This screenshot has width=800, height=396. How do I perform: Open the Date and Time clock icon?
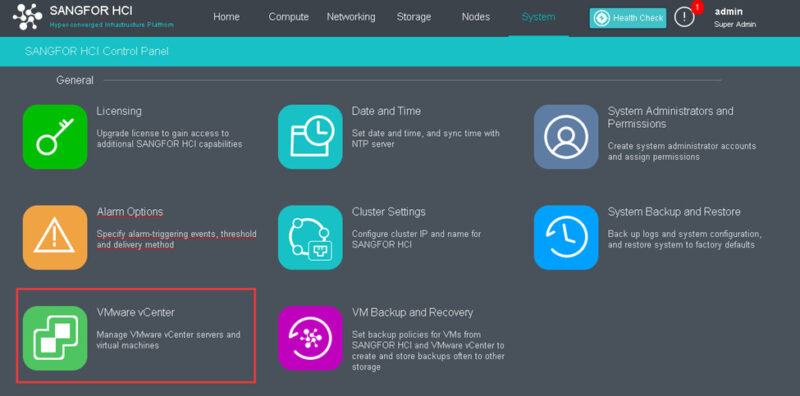tap(310, 137)
